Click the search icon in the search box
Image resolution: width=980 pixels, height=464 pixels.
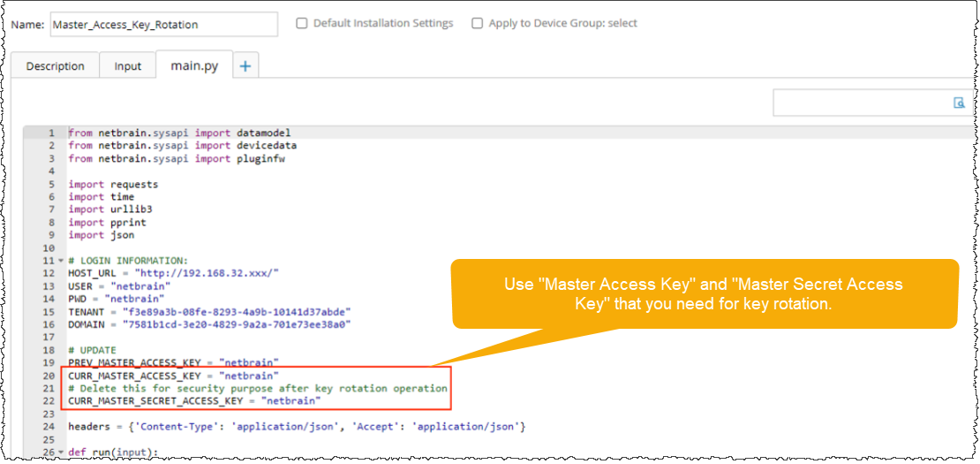pyautogui.click(x=959, y=103)
